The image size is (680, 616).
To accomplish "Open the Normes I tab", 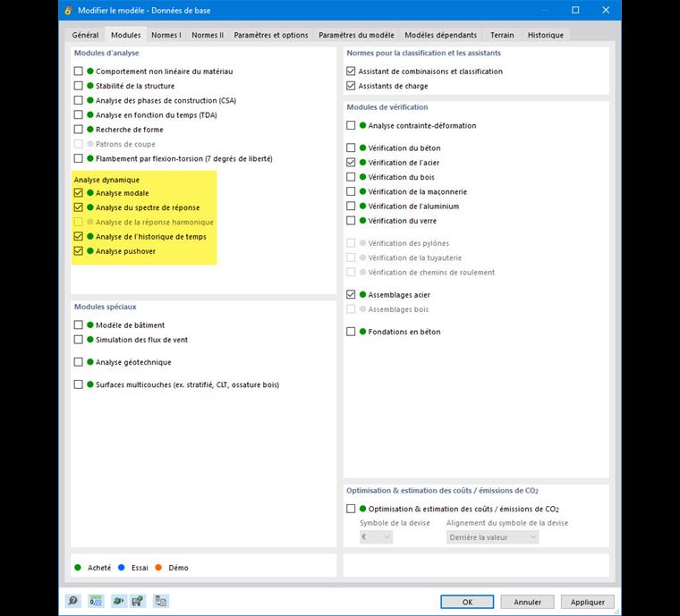I will point(166,35).
